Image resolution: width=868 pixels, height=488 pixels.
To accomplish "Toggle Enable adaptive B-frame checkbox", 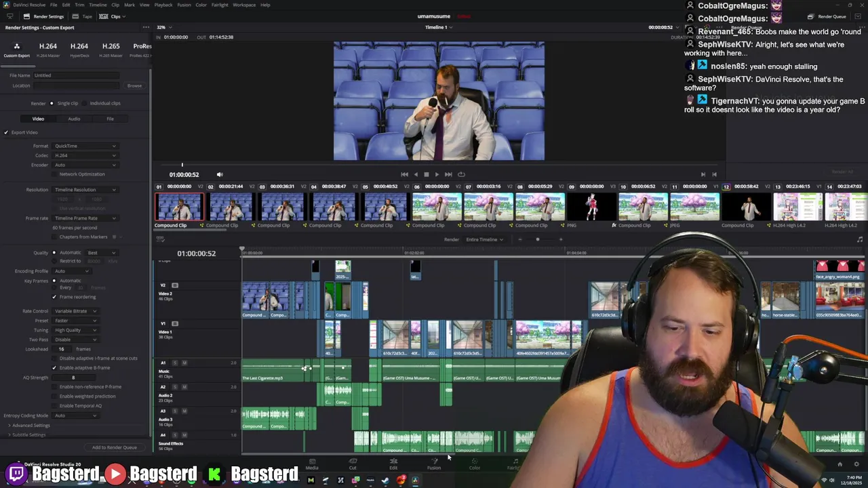I will (x=54, y=367).
